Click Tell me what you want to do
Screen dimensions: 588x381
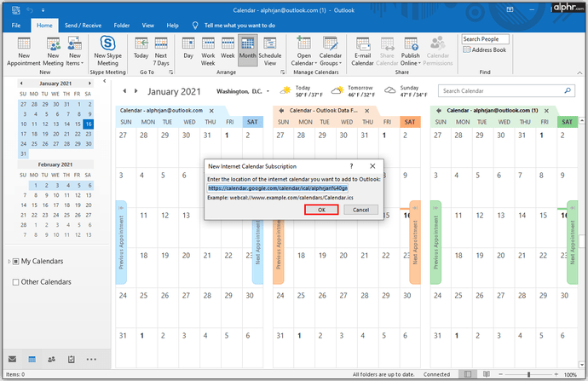tap(239, 26)
